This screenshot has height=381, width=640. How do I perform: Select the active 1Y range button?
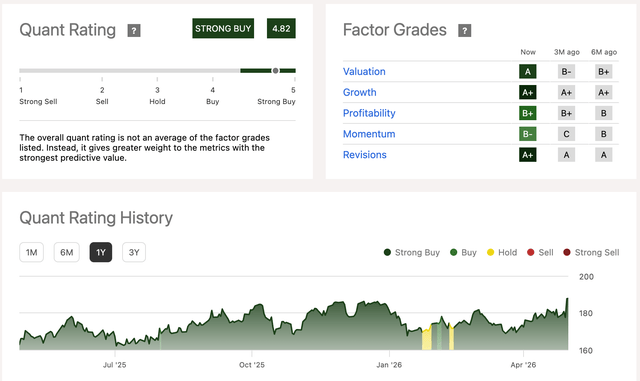pos(101,252)
